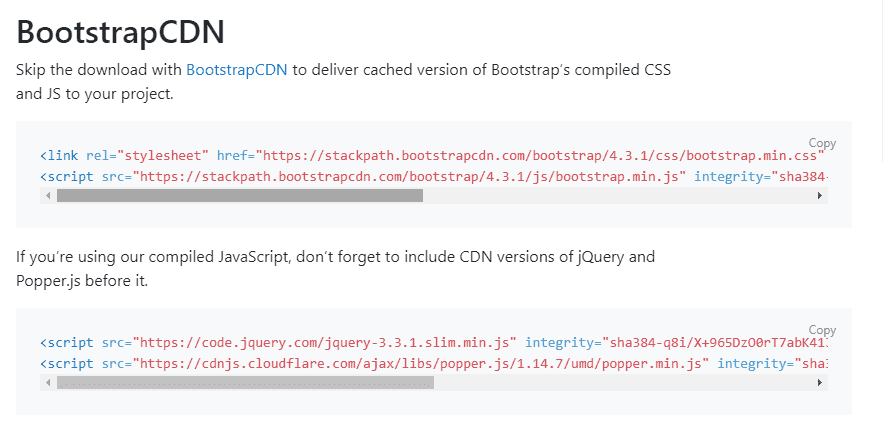This screenshot has width=884, height=427.
Task: Click the integrity attribute on jquery line
Action: pyautogui.click(x=677, y=342)
